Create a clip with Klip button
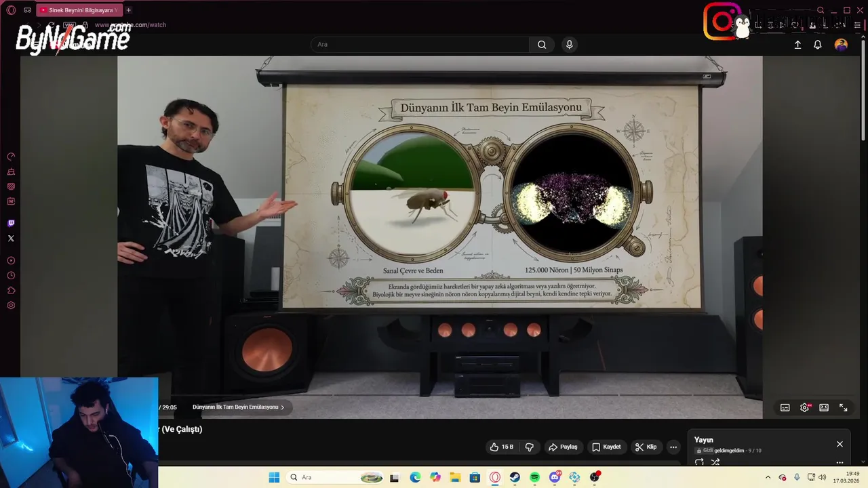The width and height of the screenshot is (868, 488). click(646, 447)
